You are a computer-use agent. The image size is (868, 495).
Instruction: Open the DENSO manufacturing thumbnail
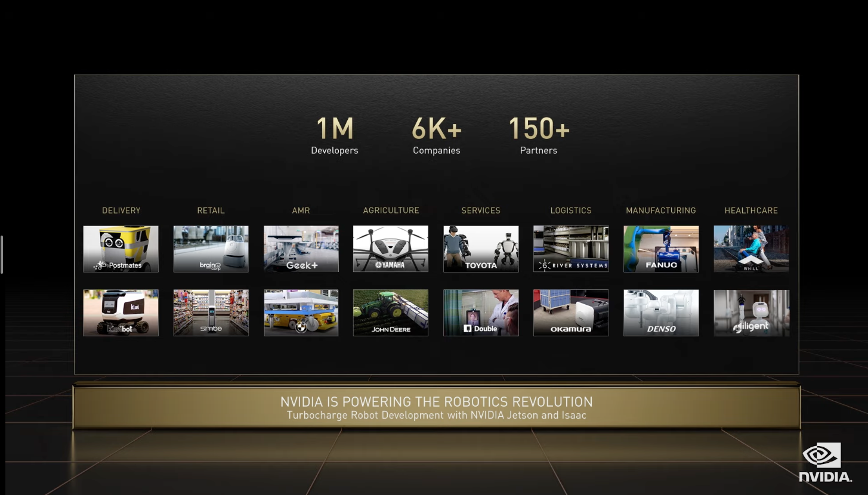tap(661, 313)
